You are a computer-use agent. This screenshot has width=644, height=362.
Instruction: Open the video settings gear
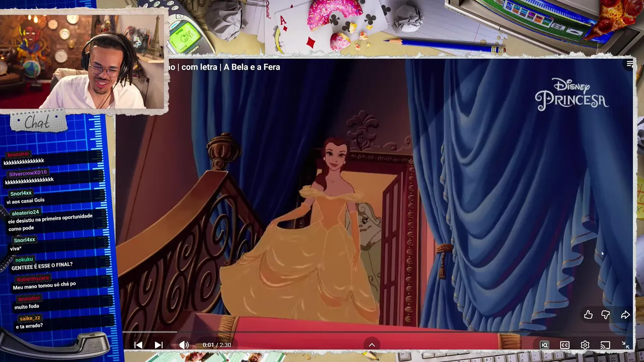click(585, 345)
